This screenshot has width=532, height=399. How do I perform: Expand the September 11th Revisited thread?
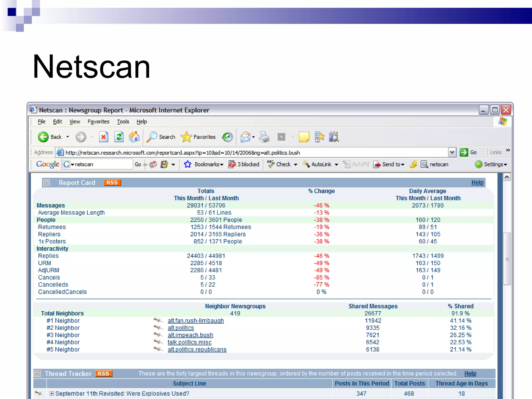[52, 394]
